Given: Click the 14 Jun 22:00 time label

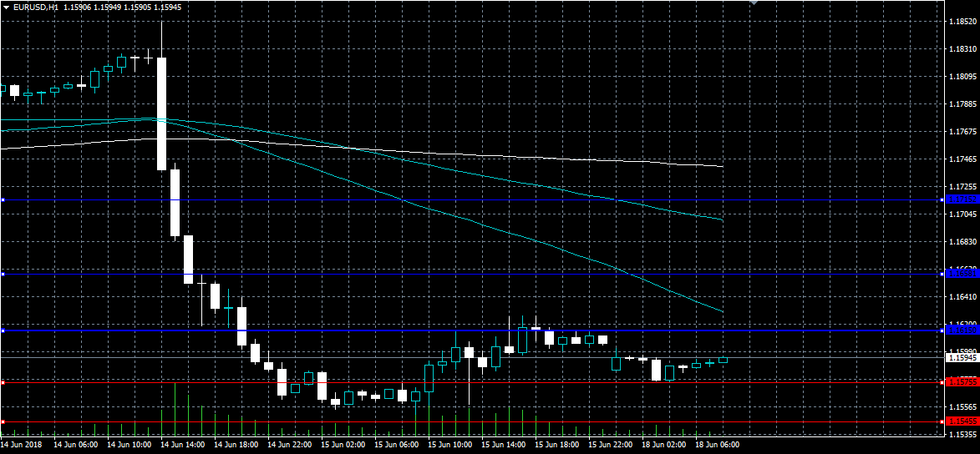Looking at the screenshot, I should click(290, 445).
